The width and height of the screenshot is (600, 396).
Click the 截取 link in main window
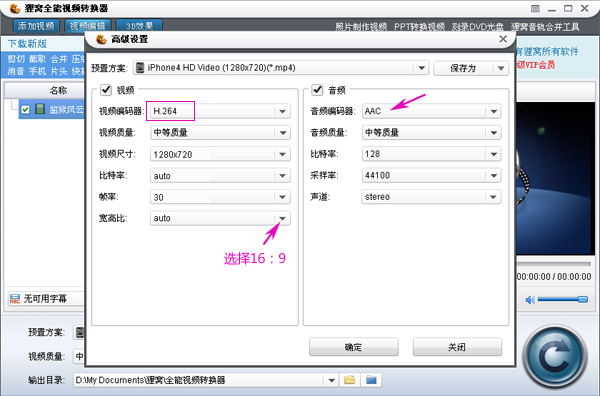point(38,59)
